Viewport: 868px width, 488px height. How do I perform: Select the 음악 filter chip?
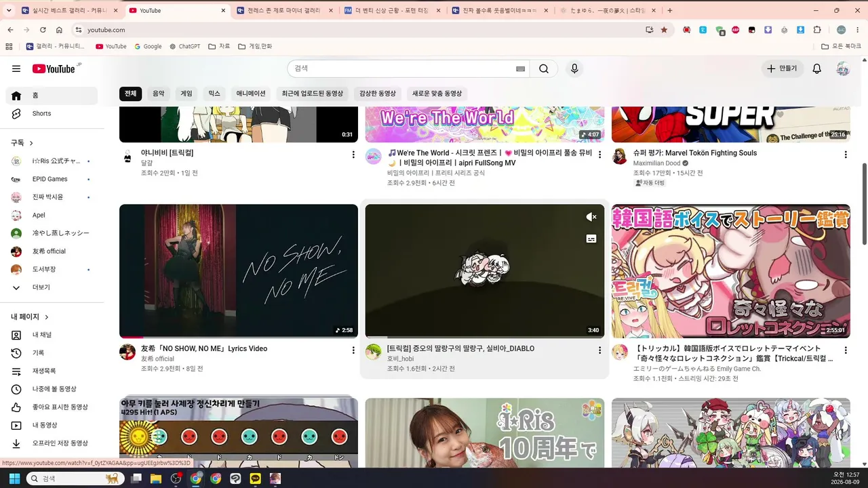click(159, 94)
